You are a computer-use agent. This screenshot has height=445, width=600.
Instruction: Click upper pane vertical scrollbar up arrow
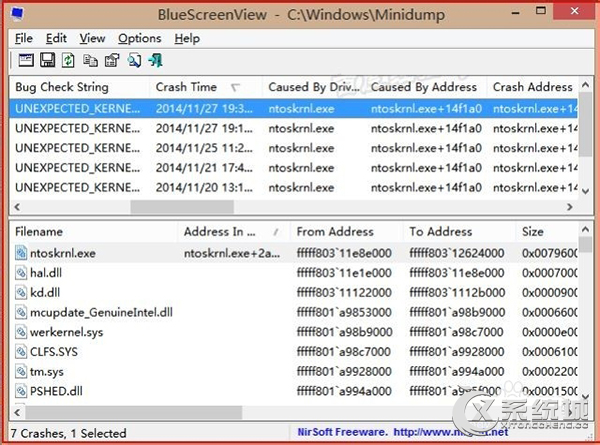[585, 85]
